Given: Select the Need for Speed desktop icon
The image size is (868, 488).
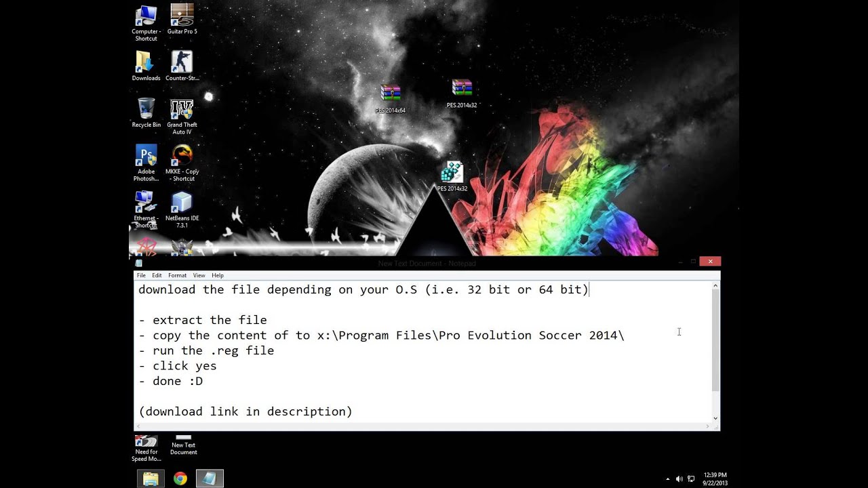Looking at the screenshot, I should [146, 448].
